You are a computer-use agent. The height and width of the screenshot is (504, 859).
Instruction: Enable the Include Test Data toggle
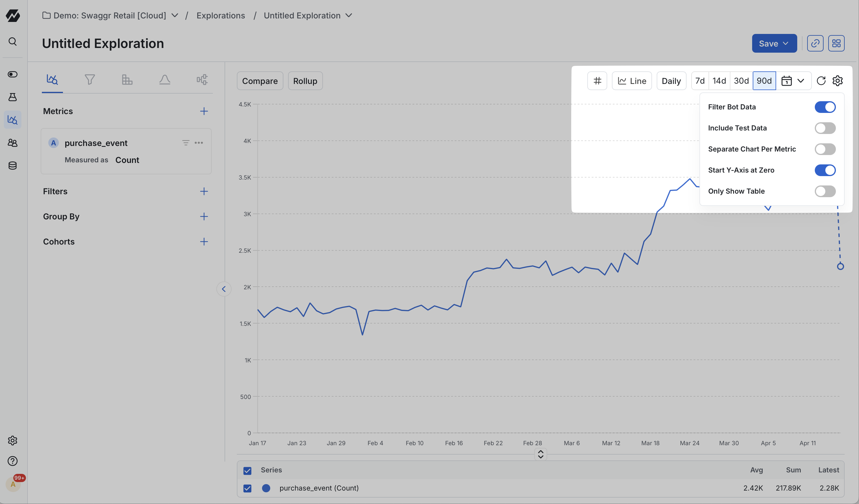pos(825,128)
